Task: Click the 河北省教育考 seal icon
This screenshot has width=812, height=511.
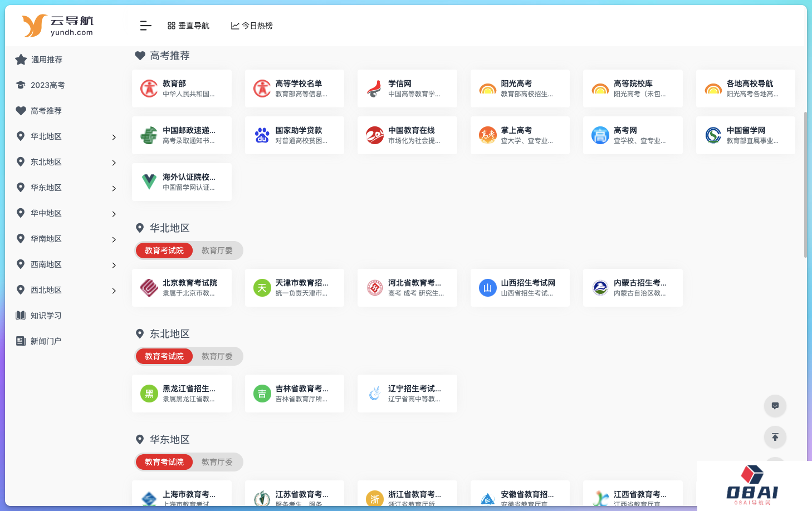Action: point(374,288)
